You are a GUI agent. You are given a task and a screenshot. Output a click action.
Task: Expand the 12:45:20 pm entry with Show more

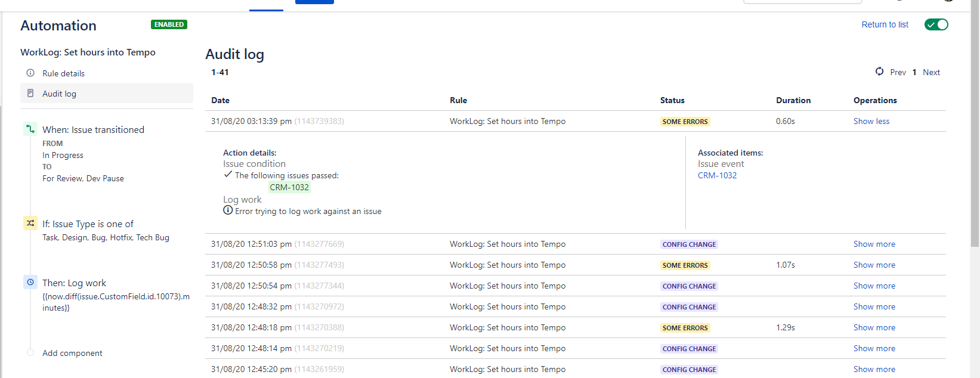[874, 369]
